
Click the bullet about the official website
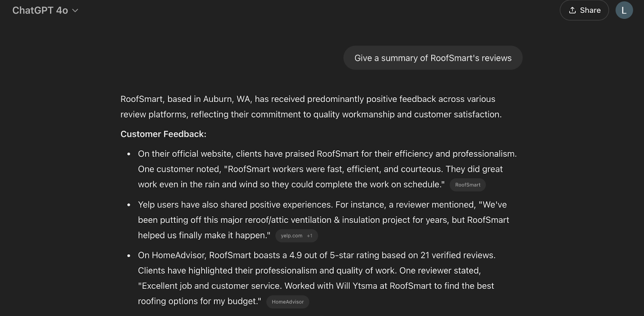(327, 154)
